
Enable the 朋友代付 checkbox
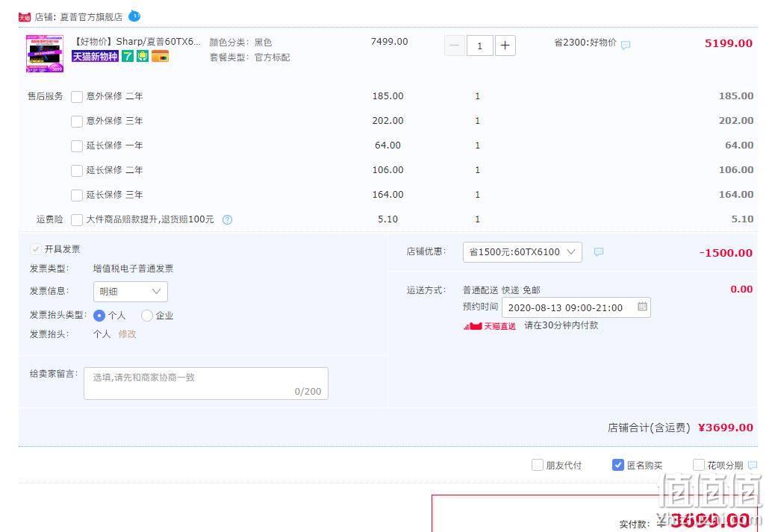click(538, 465)
